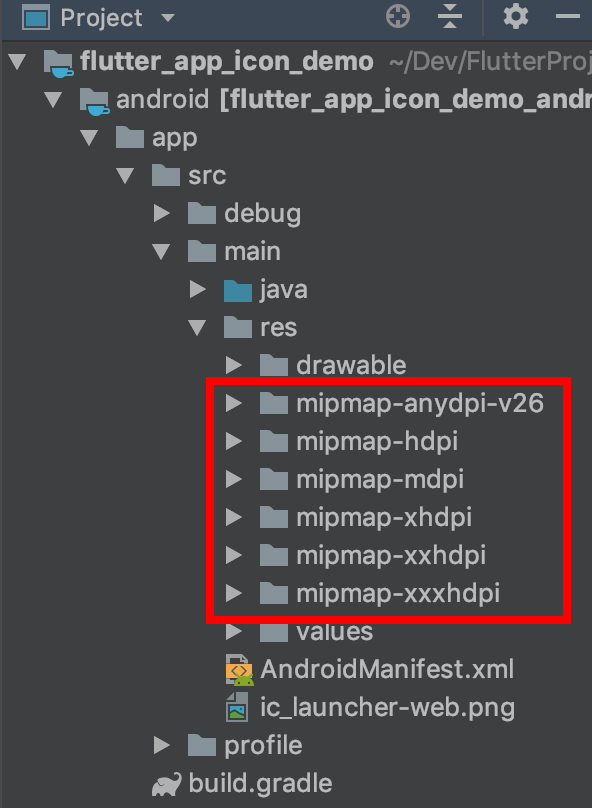
Task: Click the main folder icon
Action: [x=201, y=251]
